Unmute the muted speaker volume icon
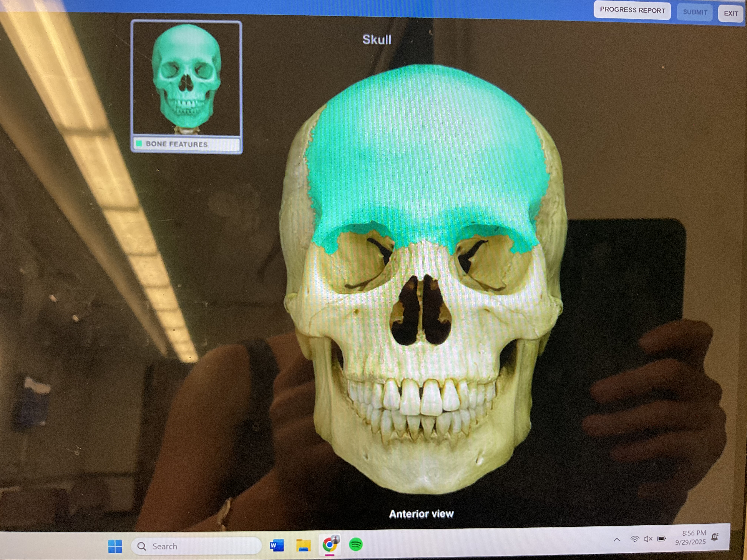 tap(648, 539)
